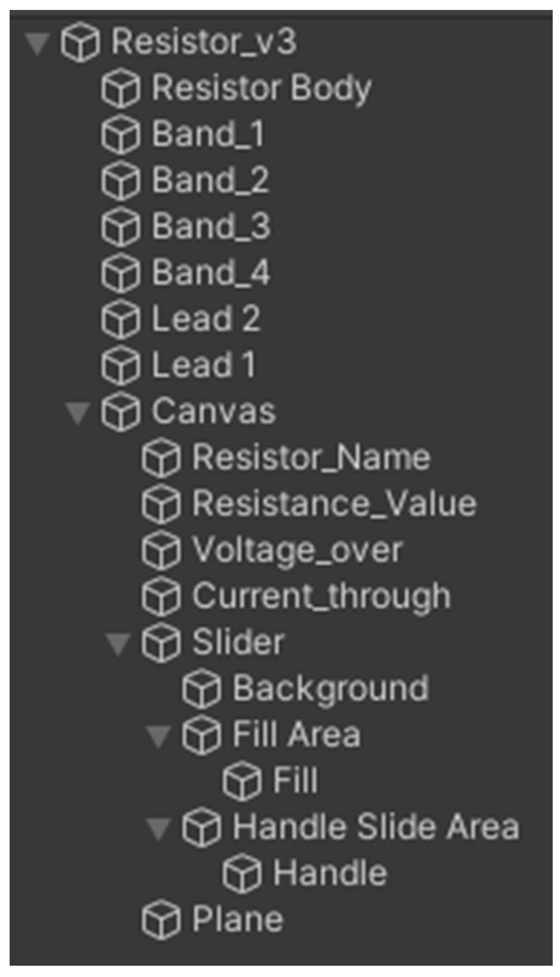
Task: Collapse the Slider node
Action: pyautogui.click(x=118, y=644)
